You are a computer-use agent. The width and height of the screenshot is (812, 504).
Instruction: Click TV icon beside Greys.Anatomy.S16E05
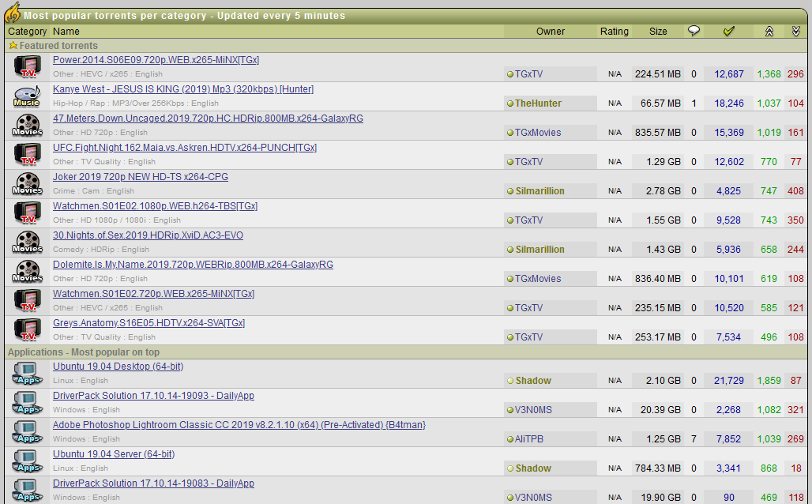(27, 330)
